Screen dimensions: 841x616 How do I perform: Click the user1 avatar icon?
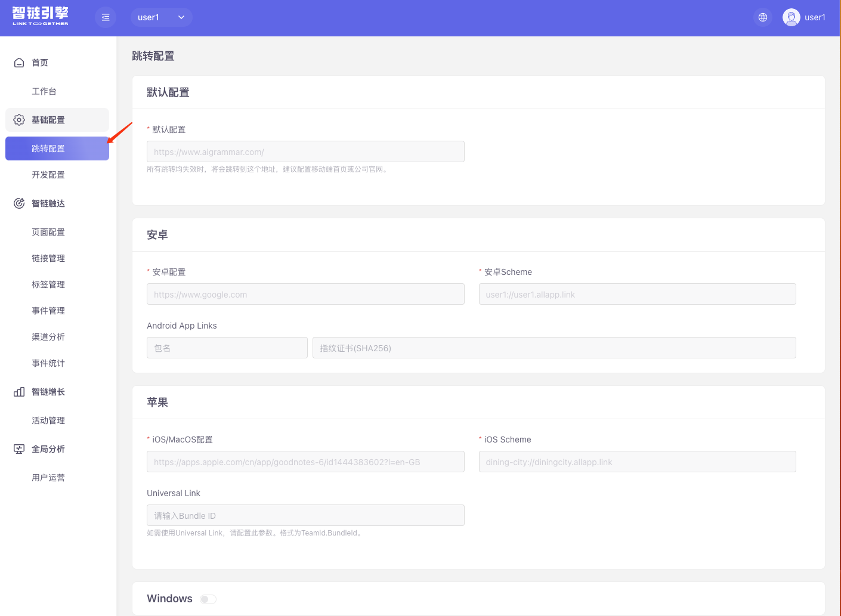(x=791, y=17)
